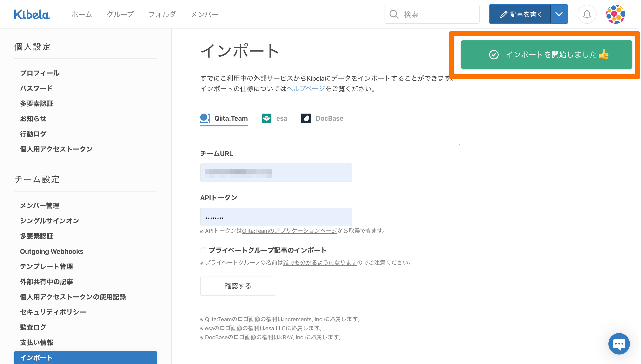The image size is (641, 364).
Task: Switch to the DocBase tab label
Action: tap(329, 118)
